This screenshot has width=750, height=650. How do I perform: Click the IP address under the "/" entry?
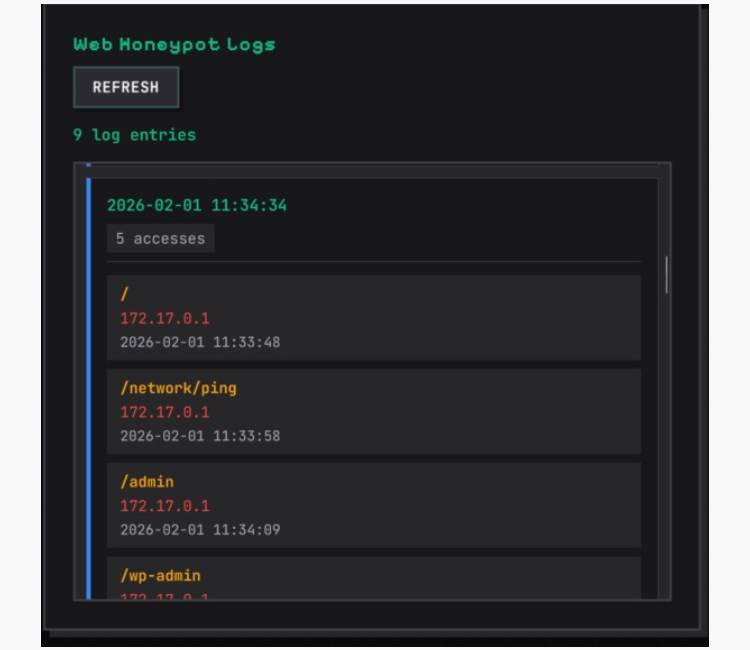(x=165, y=318)
